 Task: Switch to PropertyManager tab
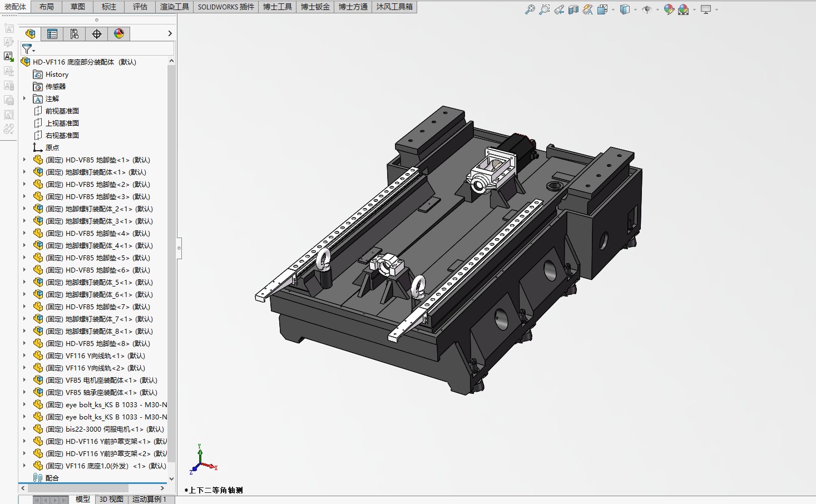tap(52, 34)
